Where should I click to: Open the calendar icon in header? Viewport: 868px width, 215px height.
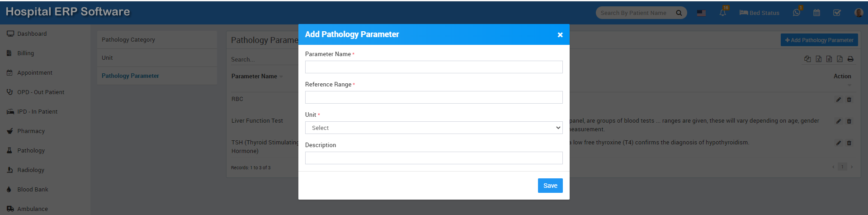[x=816, y=13]
